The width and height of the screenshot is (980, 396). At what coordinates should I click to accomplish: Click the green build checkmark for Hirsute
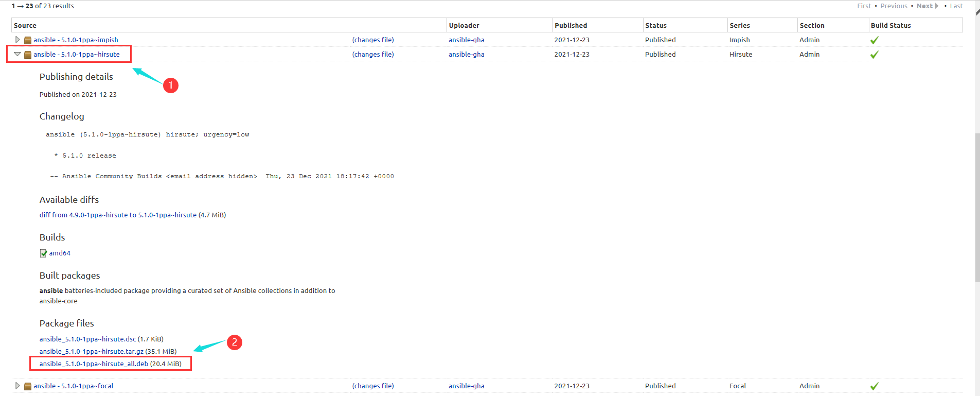(874, 55)
